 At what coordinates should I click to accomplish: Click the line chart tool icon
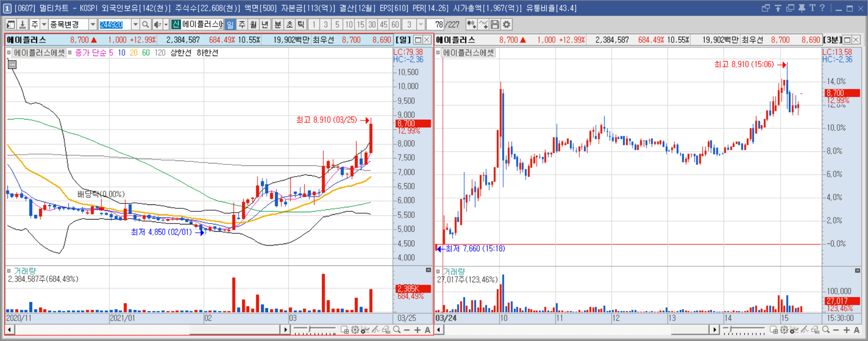click(483, 24)
